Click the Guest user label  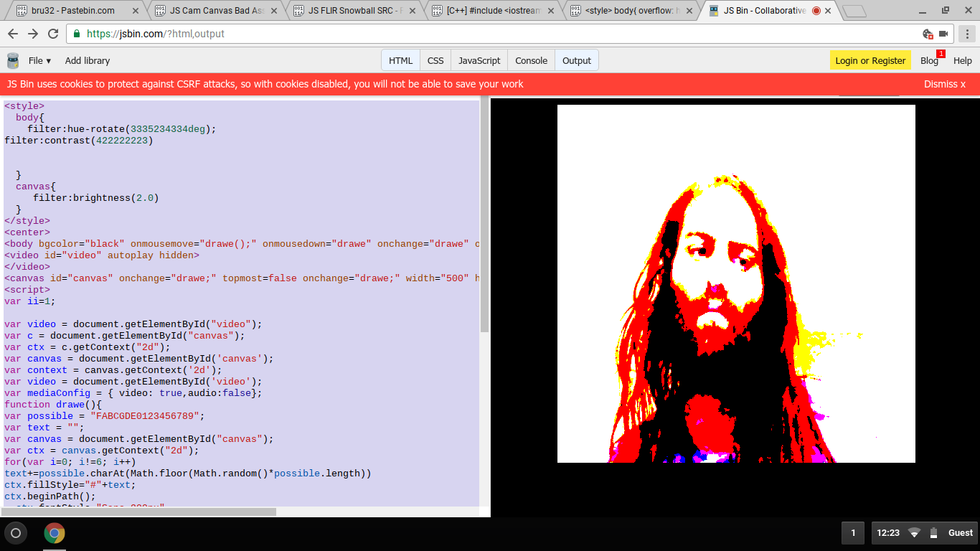point(961,533)
